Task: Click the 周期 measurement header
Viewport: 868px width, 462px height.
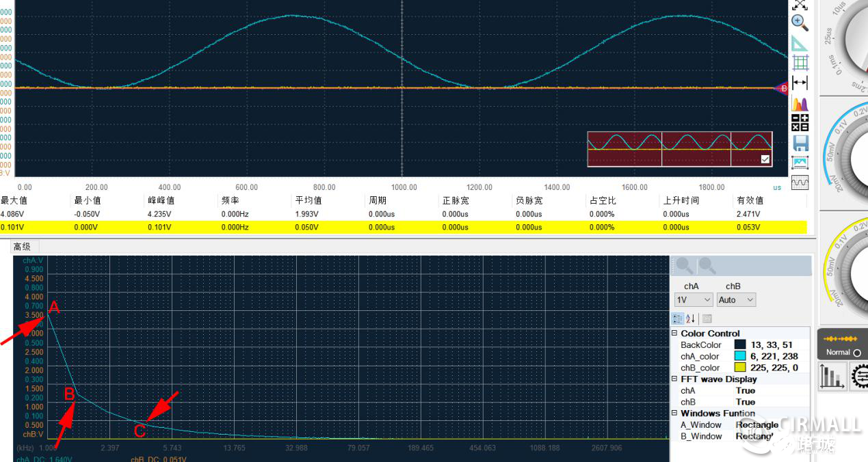Action: pyautogui.click(x=378, y=201)
